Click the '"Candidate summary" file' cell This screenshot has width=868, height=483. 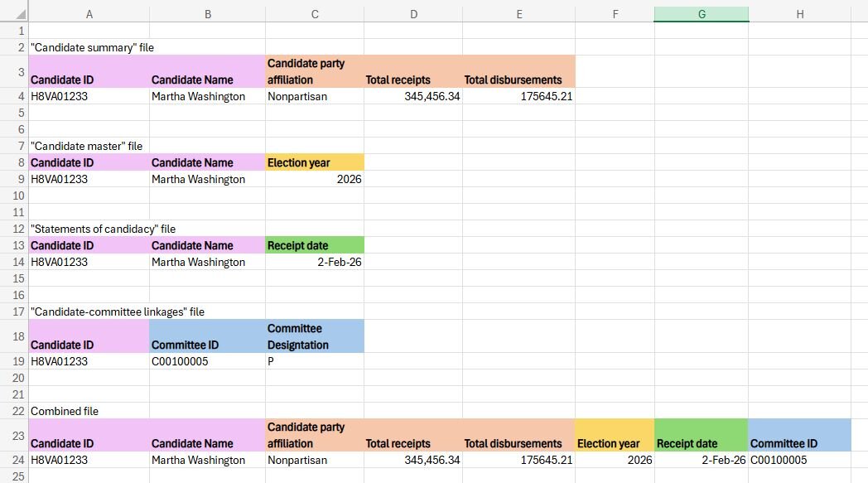(x=89, y=47)
